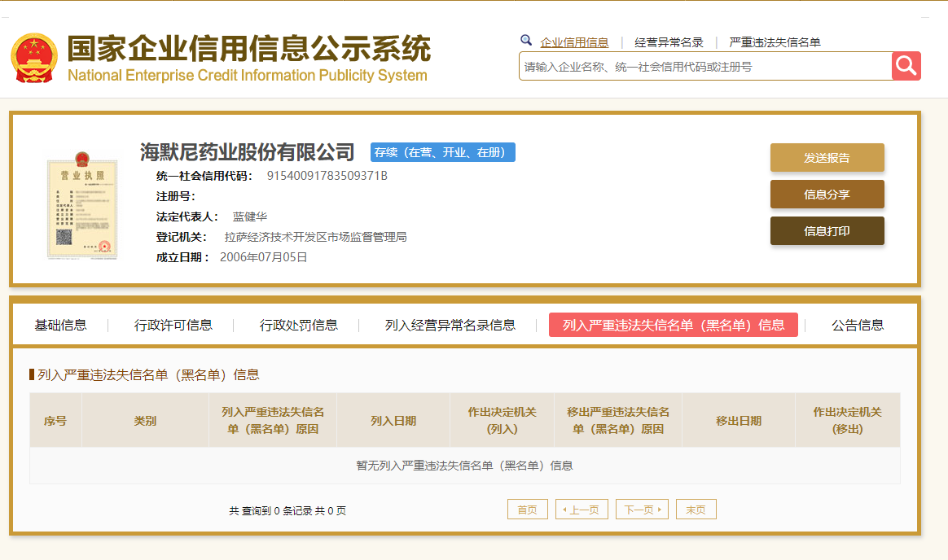Click the national emblem logo
This screenshot has width=948, height=560.
pyautogui.click(x=34, y=58)
